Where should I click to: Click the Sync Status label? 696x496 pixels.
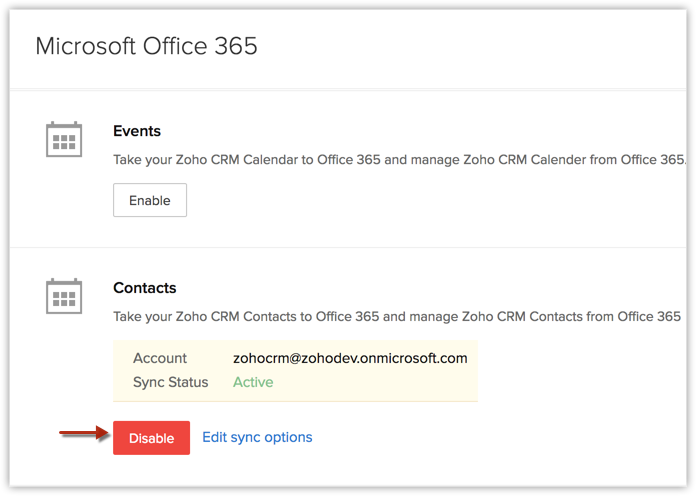pyautogui.click(x=171, y=382)
